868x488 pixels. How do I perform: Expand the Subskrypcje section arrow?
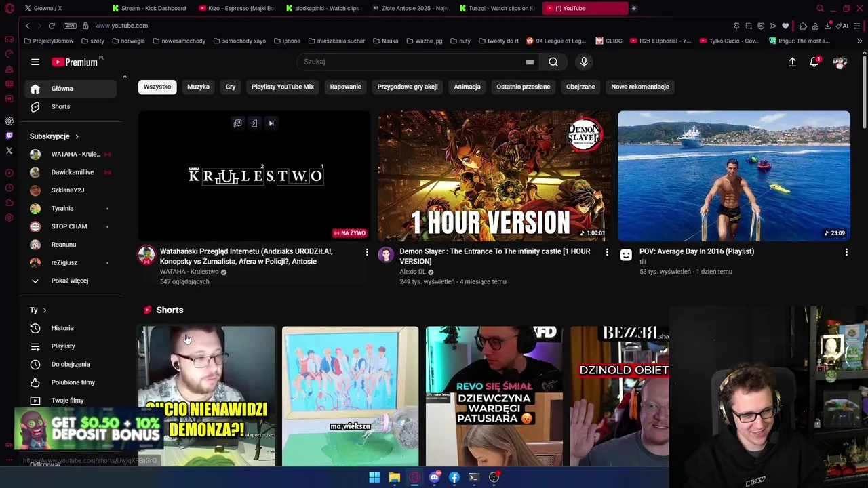click(x=77, y=136)
